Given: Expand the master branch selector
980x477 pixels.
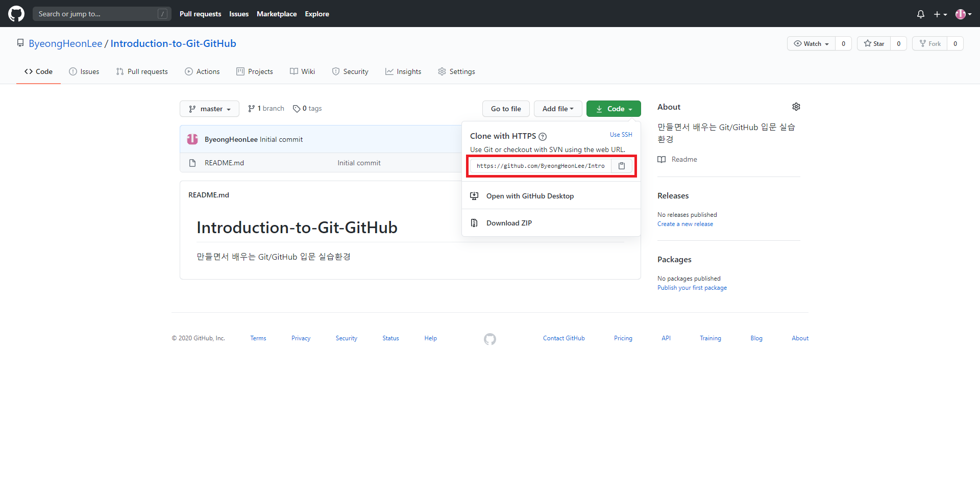Looking at the screenshot, I should (209, 109).
